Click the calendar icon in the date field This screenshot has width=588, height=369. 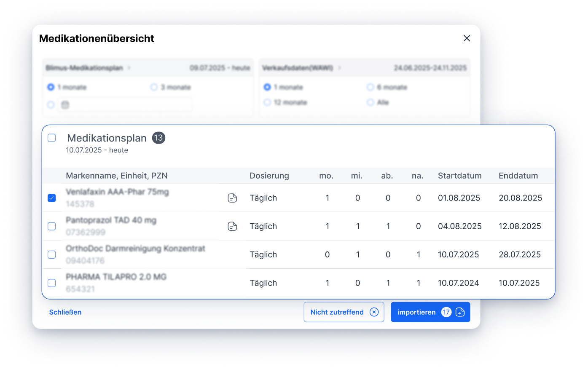65,105
